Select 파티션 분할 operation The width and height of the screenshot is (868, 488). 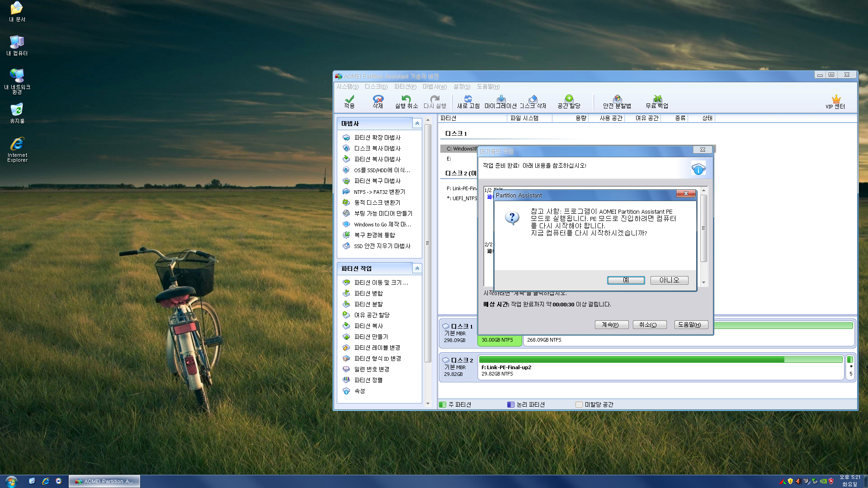(368, 304)
